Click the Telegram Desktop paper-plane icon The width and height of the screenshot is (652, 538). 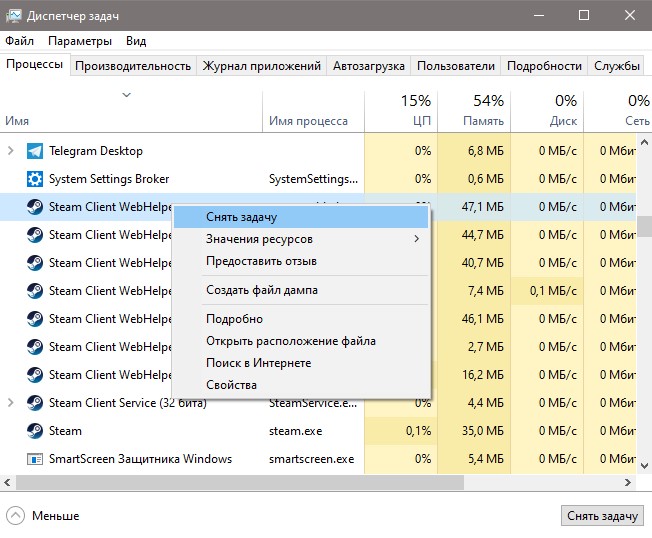35,151
